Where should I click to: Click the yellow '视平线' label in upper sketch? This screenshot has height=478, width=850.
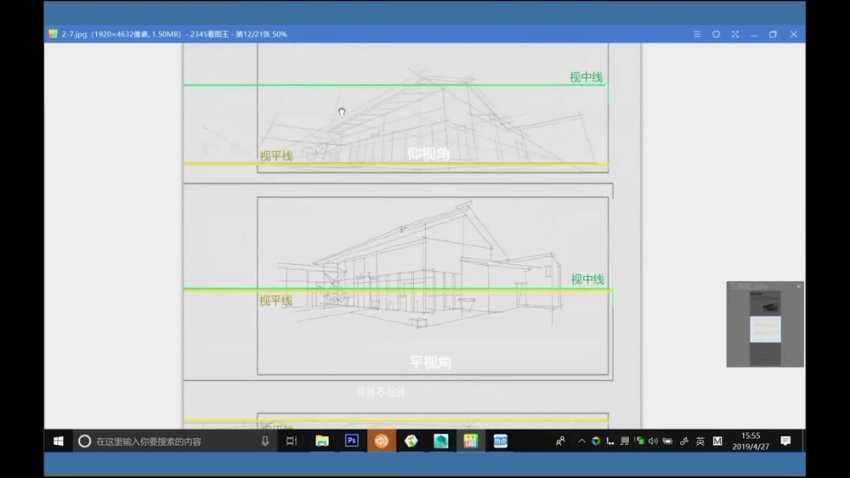pyautogui.click(x=276, y=156)
